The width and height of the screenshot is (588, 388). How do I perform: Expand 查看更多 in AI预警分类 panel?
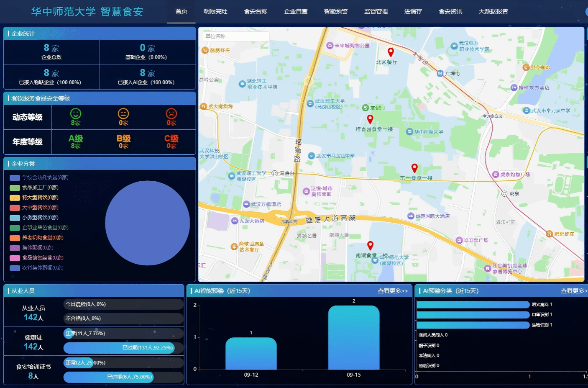(573, 291)
